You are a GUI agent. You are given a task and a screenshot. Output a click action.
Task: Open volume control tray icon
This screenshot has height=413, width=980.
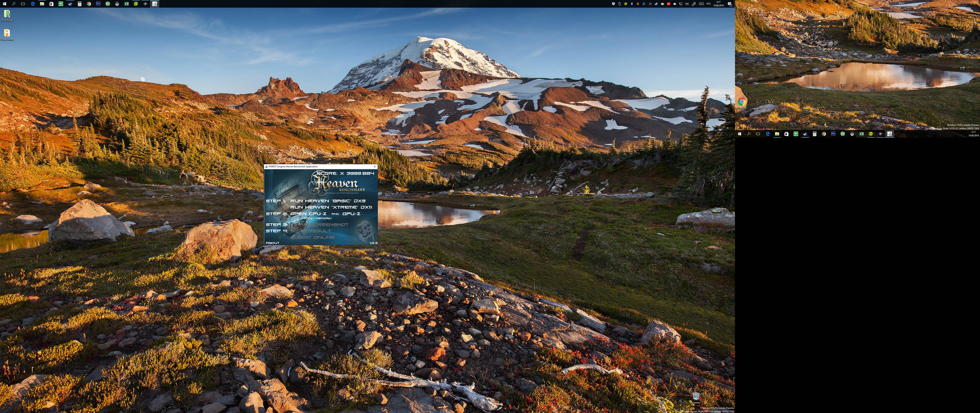pos(687,4)
